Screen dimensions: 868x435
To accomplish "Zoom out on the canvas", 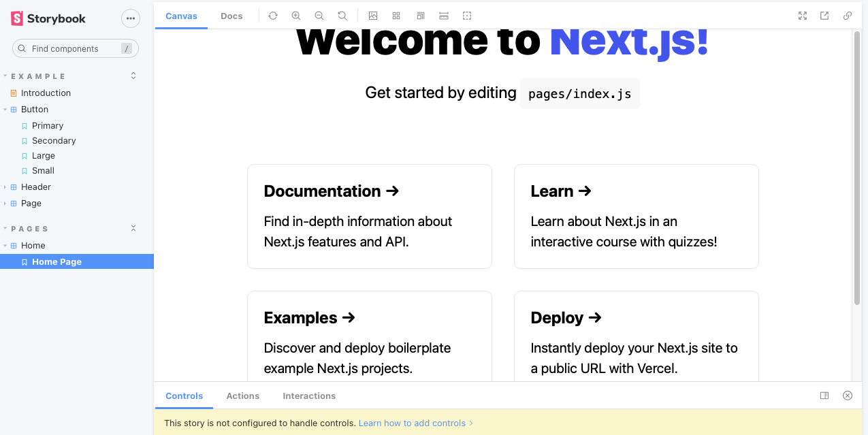I will coord(319,16).
